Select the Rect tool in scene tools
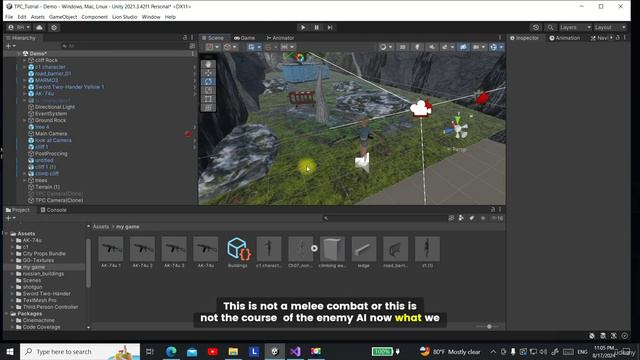Viewport: 640px width, 360px height. click(x=208, y=99)
